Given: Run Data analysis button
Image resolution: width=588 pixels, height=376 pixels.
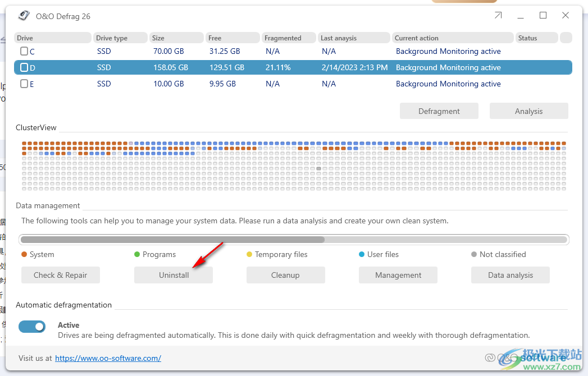Looking at the screenshot, I should 510,275.
